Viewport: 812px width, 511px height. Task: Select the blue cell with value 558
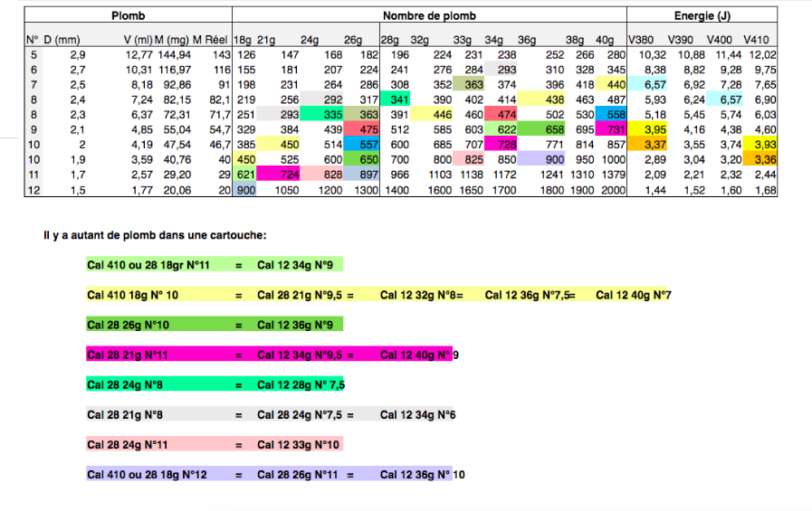coord(613,114)
